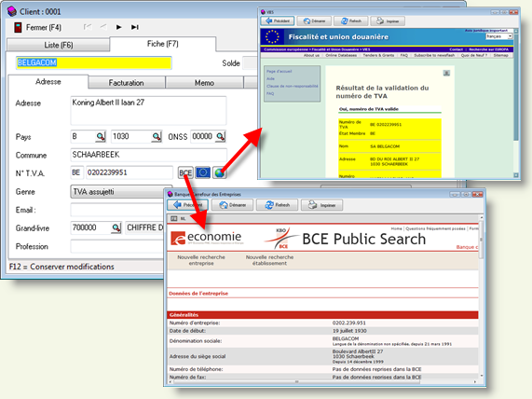Click Précédent in BCE window
This screenshot has width=532, height=399.
tap(188, 205)
